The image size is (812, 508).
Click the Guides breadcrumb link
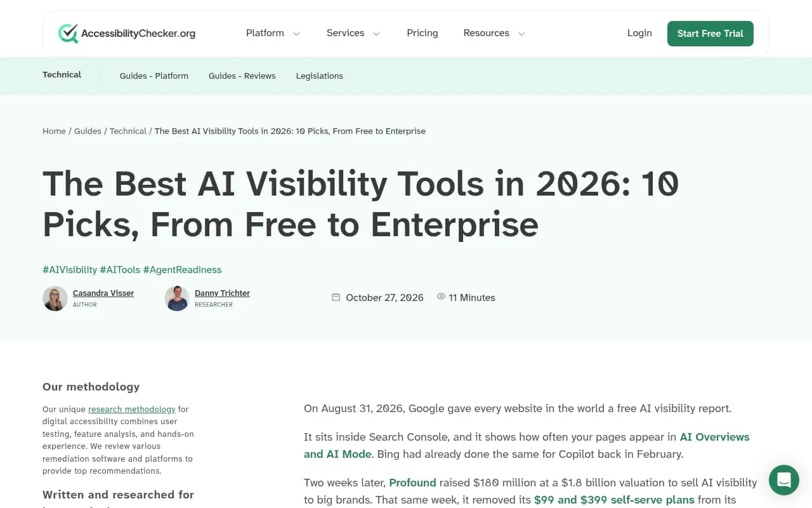click(x=88, y=131)
